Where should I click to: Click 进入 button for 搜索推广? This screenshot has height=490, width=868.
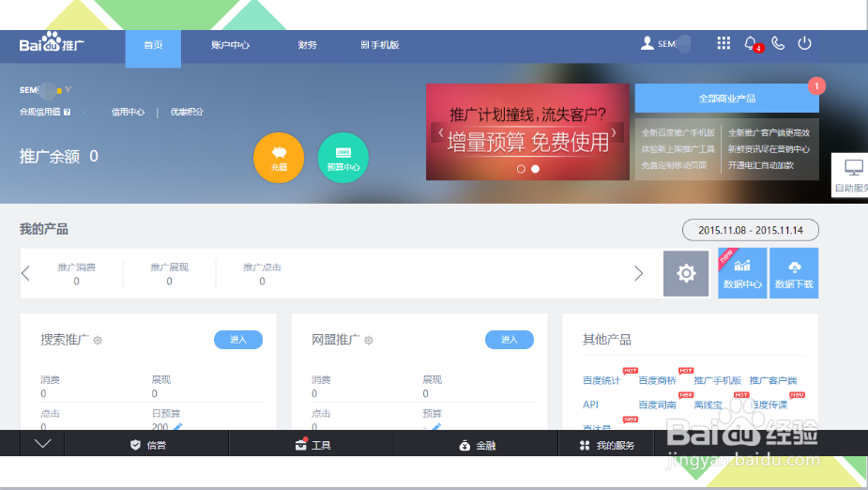238,340
